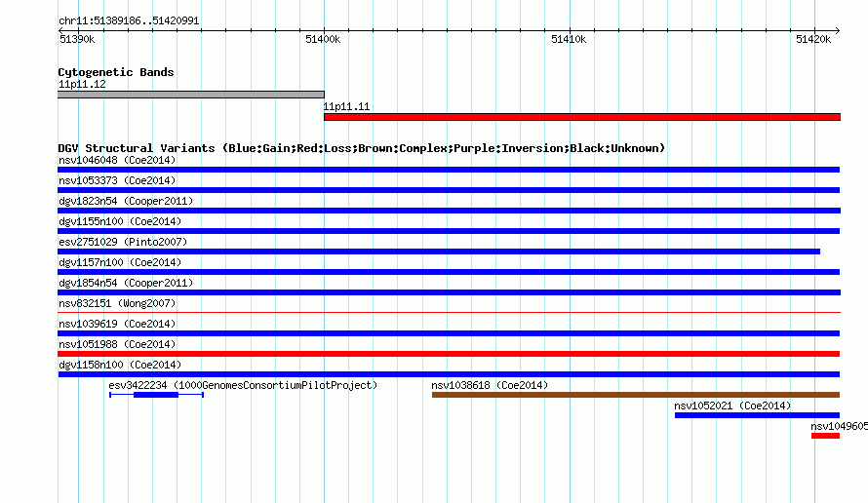Click the ruler's right arrow end
The height and width of the screenshot is (503, 868).
coord(838,30)
